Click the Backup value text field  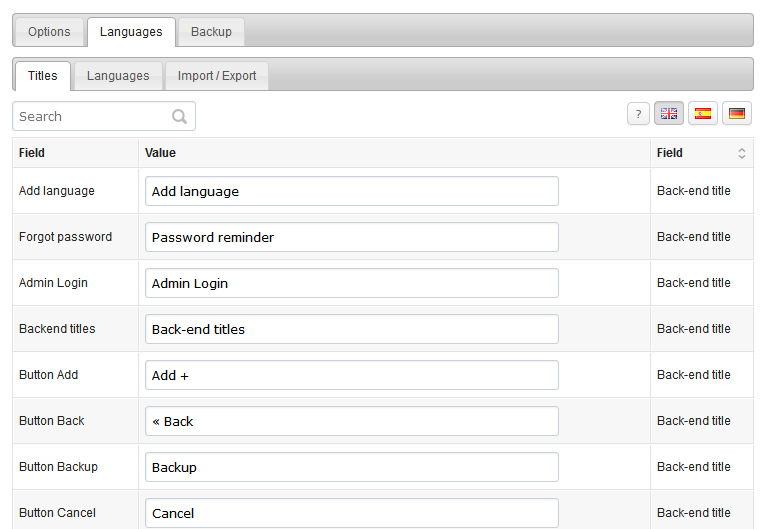352,467
